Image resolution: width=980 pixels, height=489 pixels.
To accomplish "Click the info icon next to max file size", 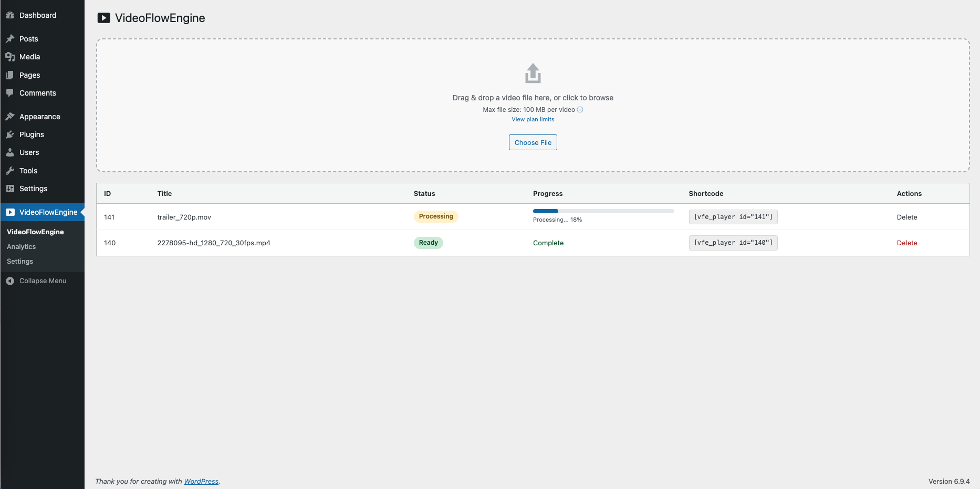I will click(580, 109).
